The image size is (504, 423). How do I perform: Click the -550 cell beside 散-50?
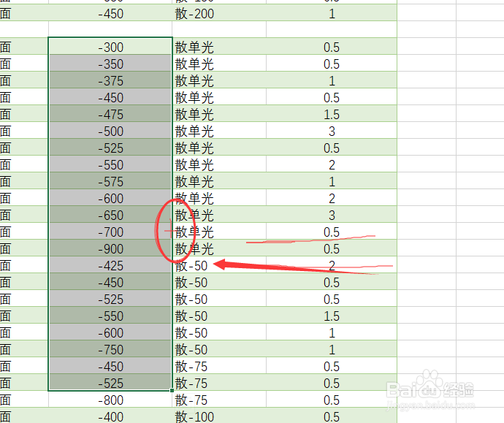point(110,316)
